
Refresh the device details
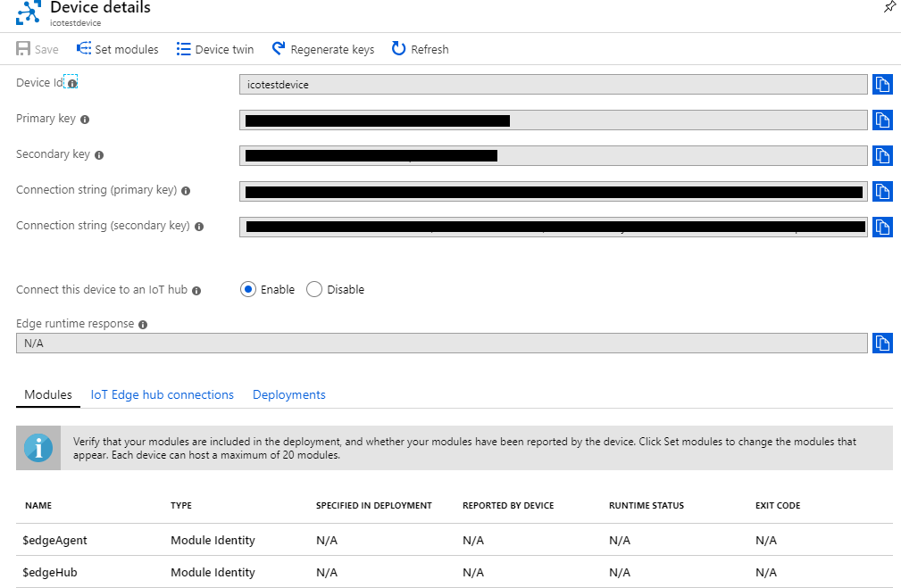pos(421,49)
